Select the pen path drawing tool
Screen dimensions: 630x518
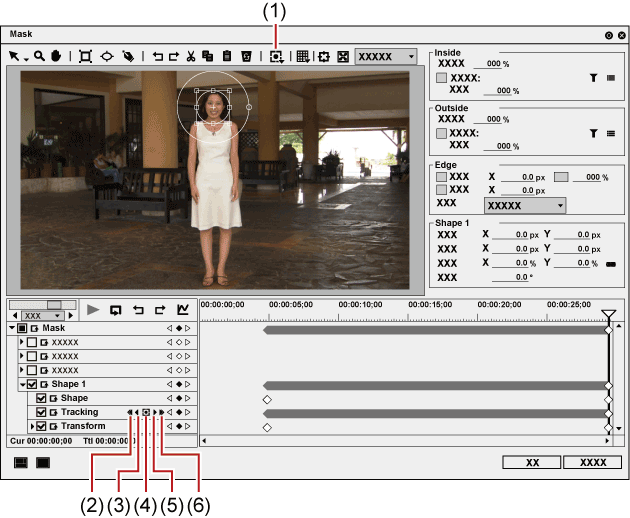click(x=128, y=56)
